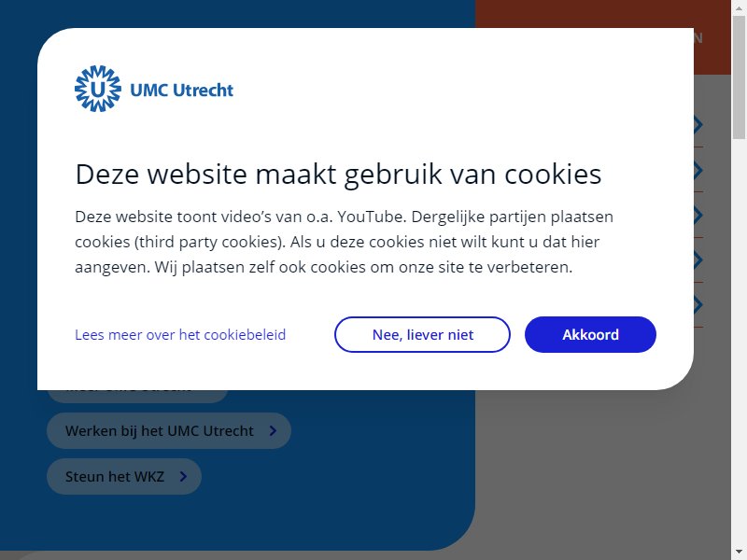
Task: Open Werken bij het UMC Utrecht
Action: (x=169, y=431)
